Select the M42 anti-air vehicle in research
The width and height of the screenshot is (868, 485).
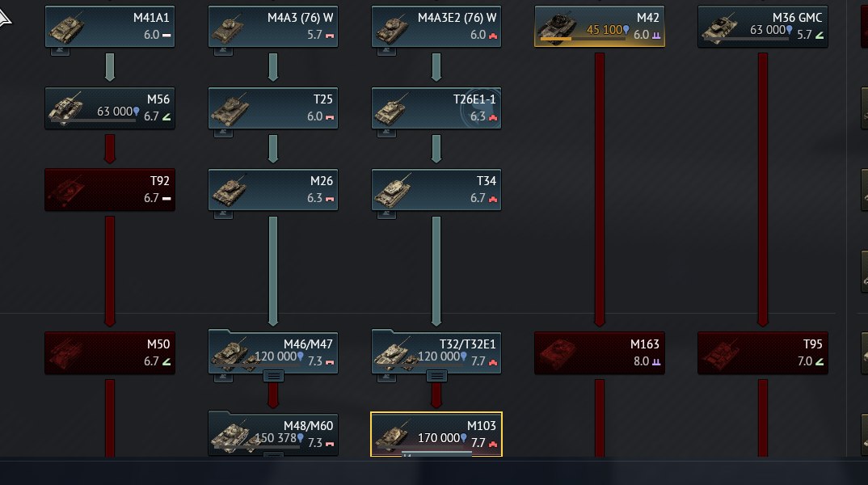[x=600, y=26]
